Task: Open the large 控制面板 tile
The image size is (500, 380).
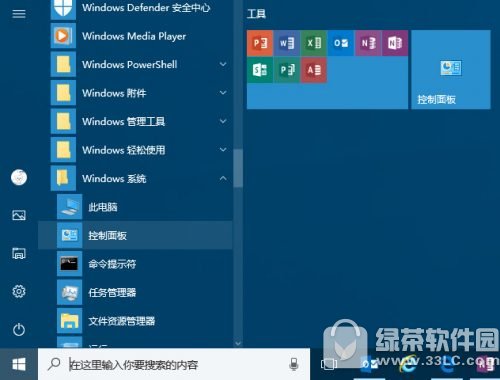Action: pos(451,69)
